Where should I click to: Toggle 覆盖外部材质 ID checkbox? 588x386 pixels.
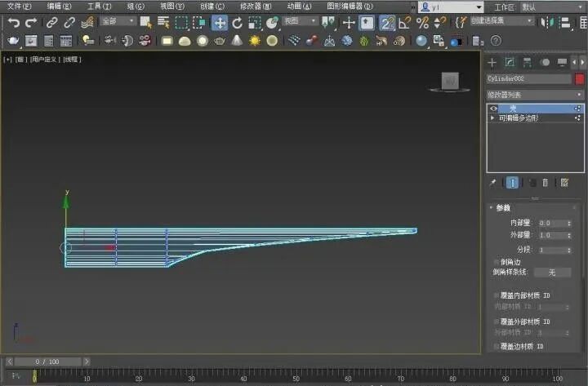497,322
